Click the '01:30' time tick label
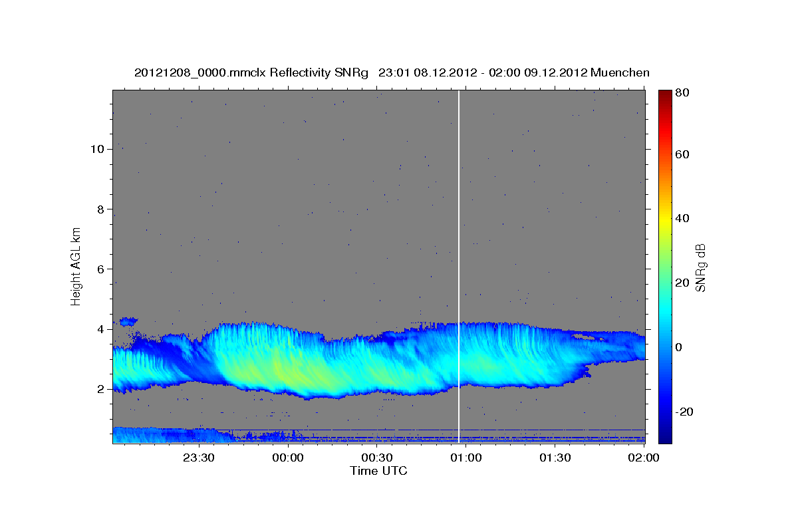The width and height of the screenshot is (798, 532). coord(555,458)
